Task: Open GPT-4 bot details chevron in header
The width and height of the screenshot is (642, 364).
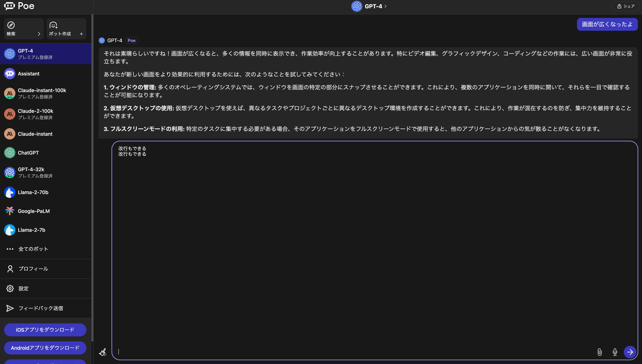Action: coord(386,6)
